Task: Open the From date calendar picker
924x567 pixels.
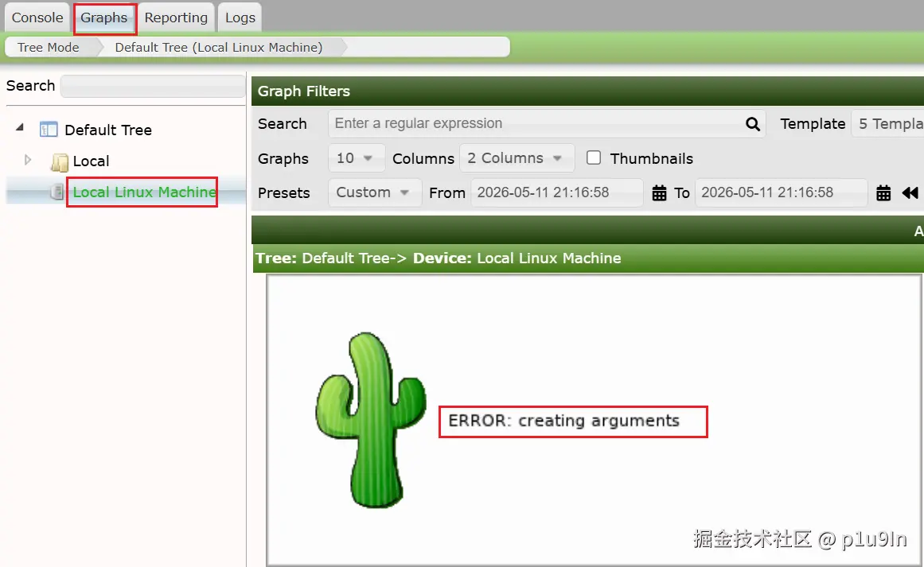Action: pos(659,192)
